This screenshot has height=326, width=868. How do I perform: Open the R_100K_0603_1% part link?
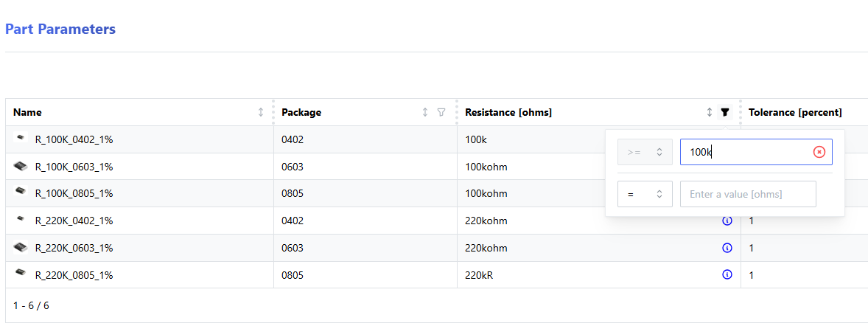coord(74,167)
